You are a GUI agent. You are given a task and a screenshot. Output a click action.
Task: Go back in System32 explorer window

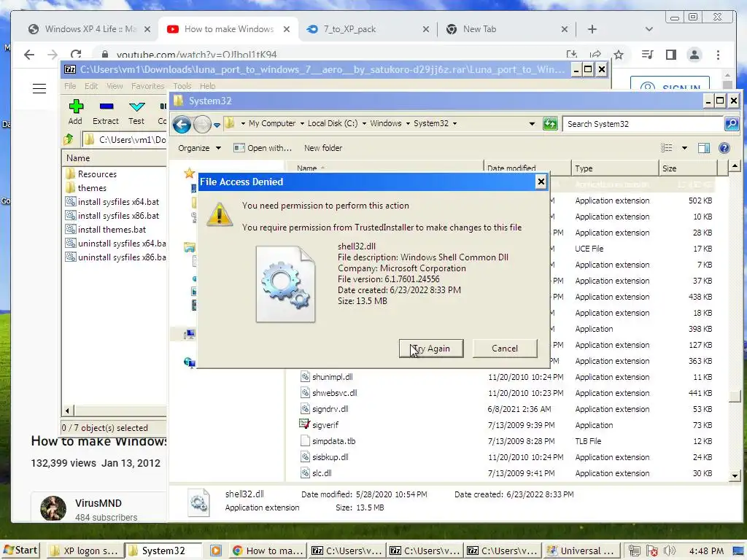(x=182, y=124)
